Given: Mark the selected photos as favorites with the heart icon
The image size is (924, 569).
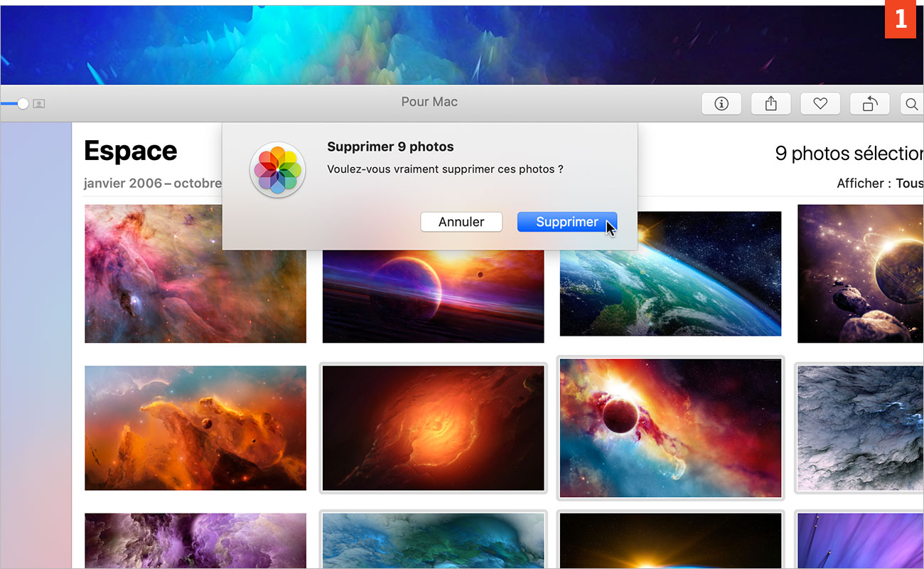Looking at the screenshot, I should click(820, 104).
